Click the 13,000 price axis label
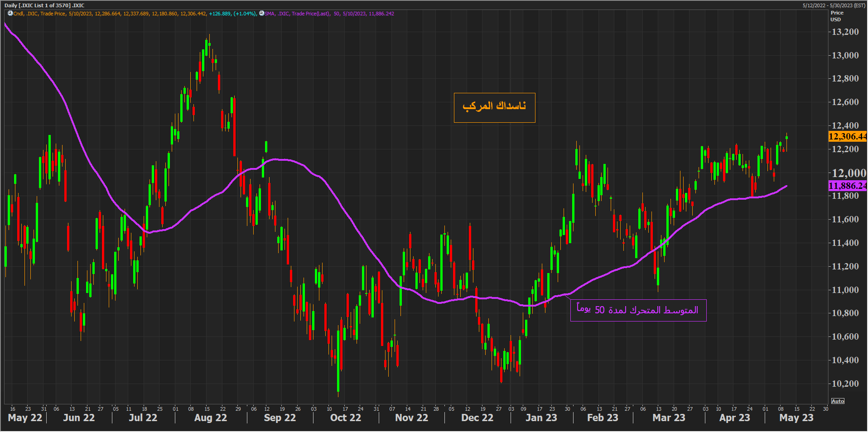Image resolution: width=868 pixels, height=432 pixels. click(845, 55)
